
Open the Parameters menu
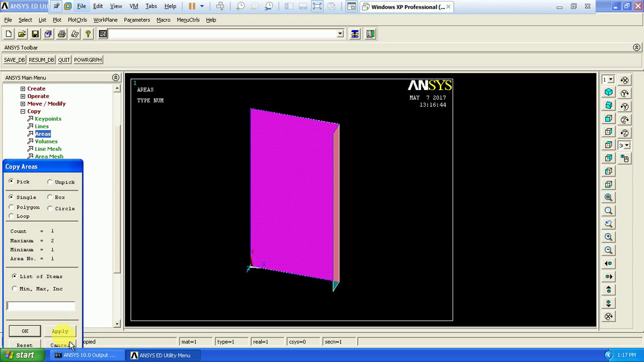(x=137, y=20)
